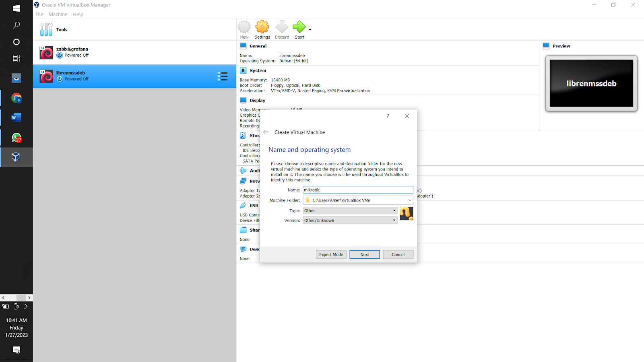The height and width of the screenshot is (362, 644).
Task: Open Cortana circle on the taskbar
Action: [x=17, y=42]
